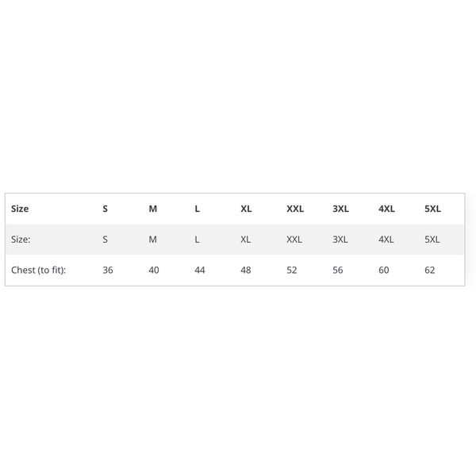Select the bold 5XL column header

432,209
